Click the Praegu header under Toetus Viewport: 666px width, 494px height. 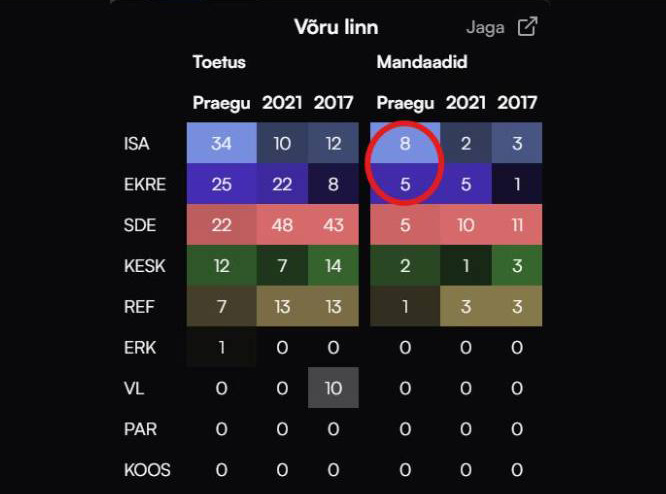pyautogui.click(x=222, y=102)
